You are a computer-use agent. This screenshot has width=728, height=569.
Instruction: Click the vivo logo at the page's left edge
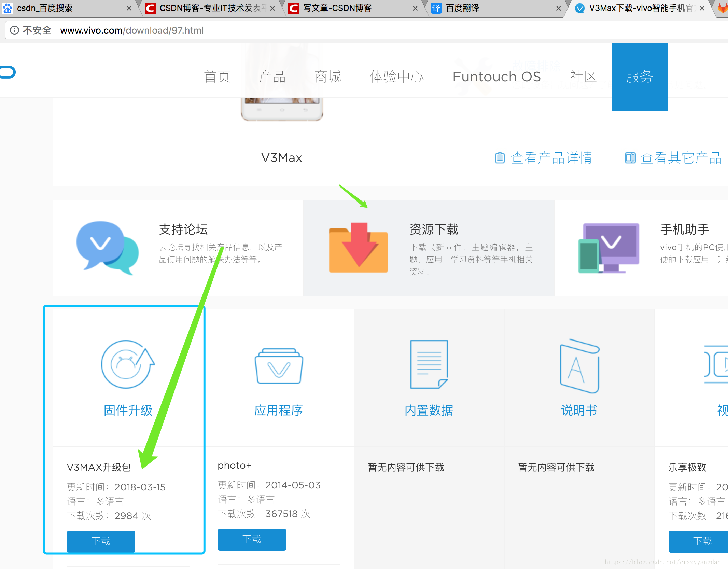[8, 72]
